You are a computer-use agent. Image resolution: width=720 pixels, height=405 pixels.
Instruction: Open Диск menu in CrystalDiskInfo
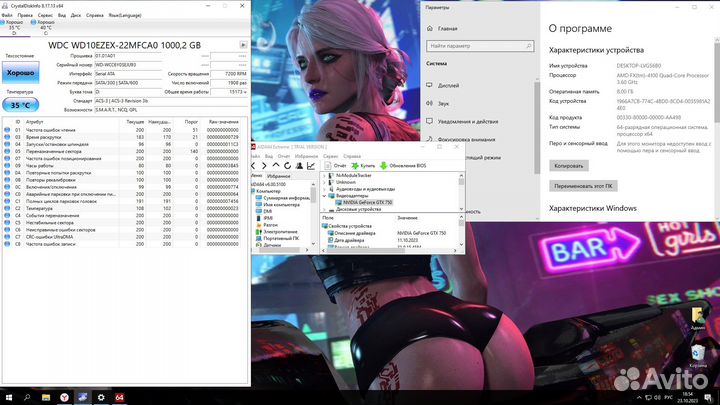click(x=76, y=15)
